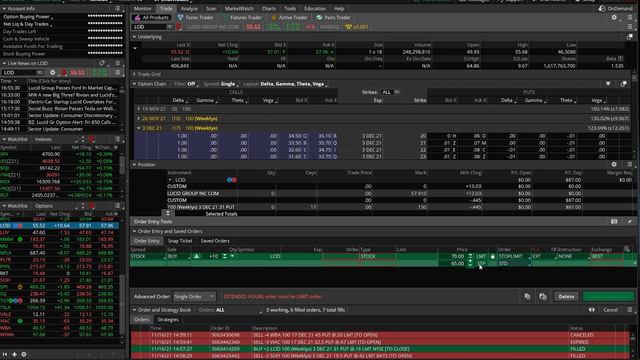Increment the 70.00 limit price stepper
Image resolution: width=640 pixels, height=360 pixels.
[x=470, y=256]
